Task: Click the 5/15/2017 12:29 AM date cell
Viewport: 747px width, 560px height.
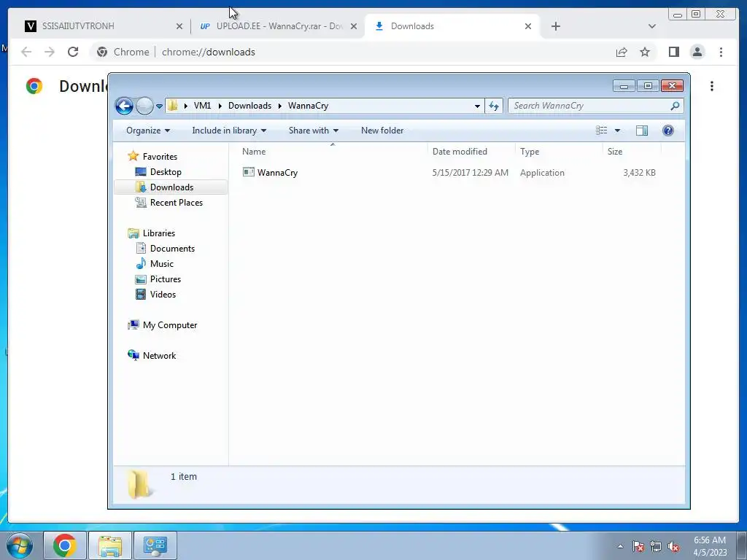Action: pyautogui.click(x=471, y=173)
